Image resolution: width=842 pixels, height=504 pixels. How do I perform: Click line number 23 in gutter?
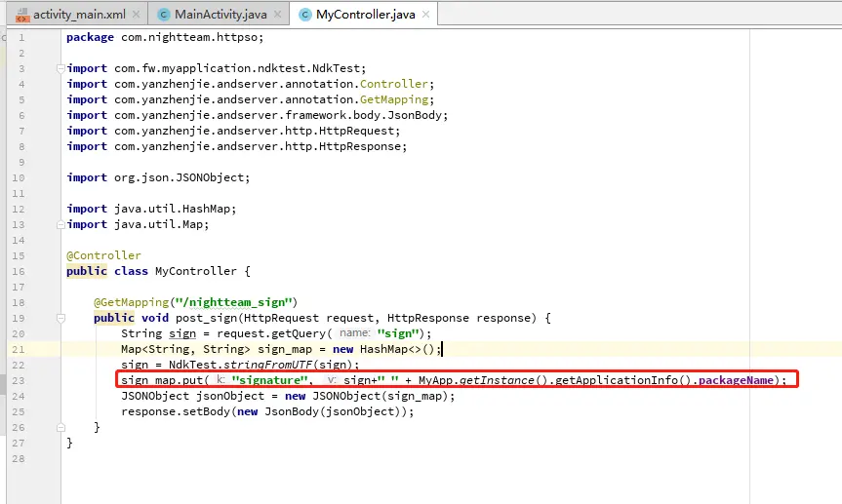19,380
